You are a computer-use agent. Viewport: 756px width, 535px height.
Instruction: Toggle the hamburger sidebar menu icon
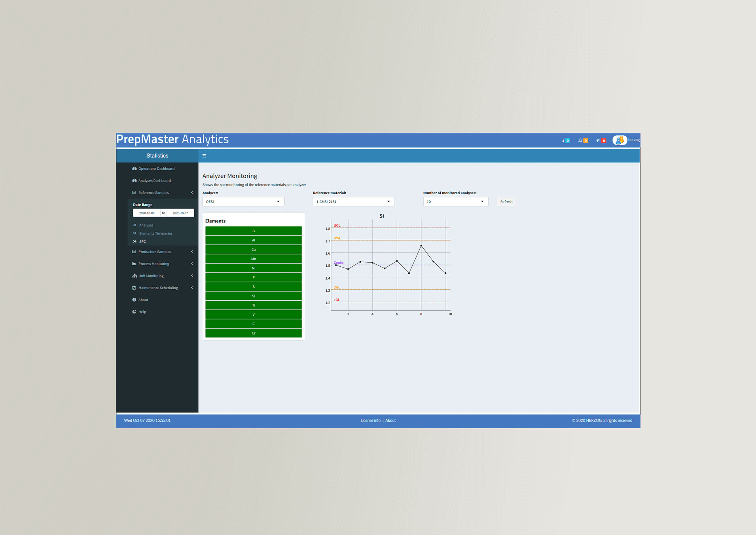pos(204,156)
